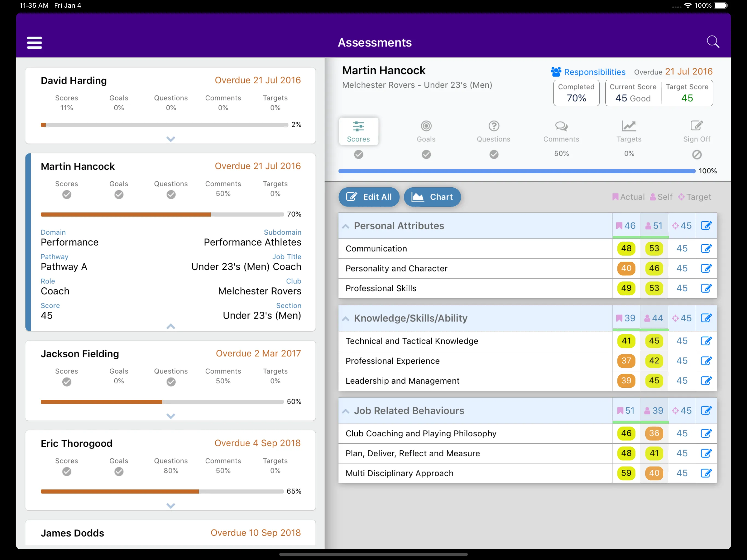Select the Scores tab
The height and width of the screenshot is (560, 747).
[359, 132]
